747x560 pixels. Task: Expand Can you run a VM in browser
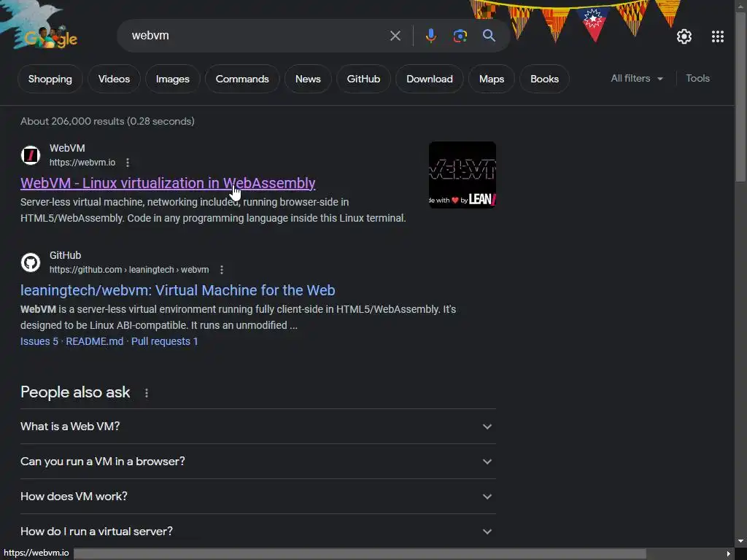point(258,462)
